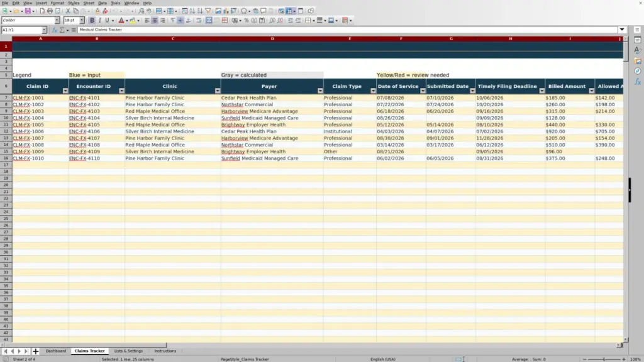The height and width of the screenshot is (362, 644).
Task: Open Find & Replace icon
Action: pyautogui.click(x=141, y=11)
